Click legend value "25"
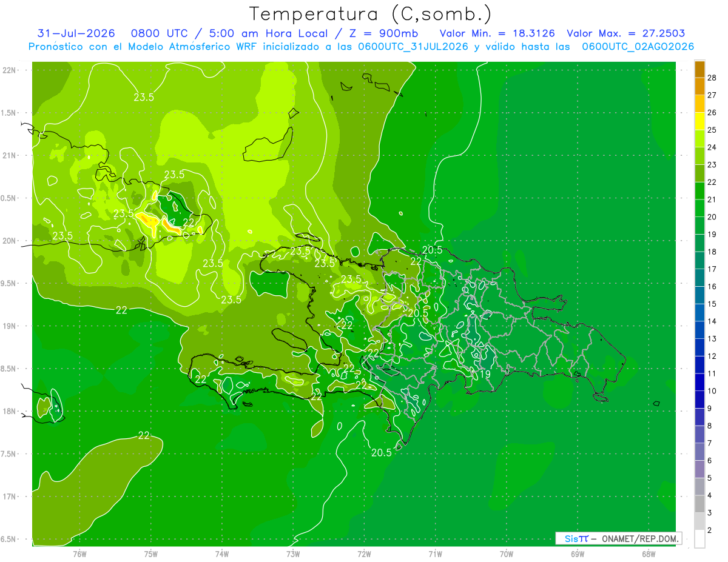 712,130
